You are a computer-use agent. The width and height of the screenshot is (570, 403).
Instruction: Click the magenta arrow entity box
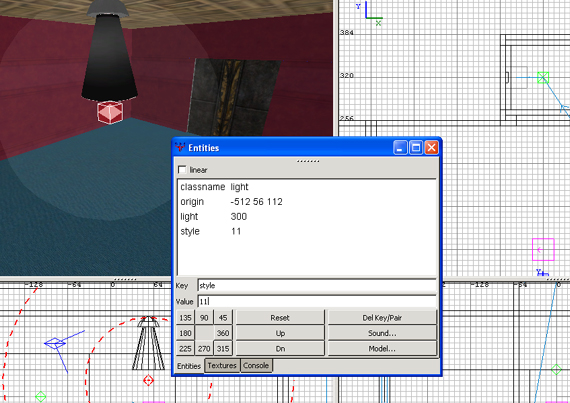[x=543, y=250]
